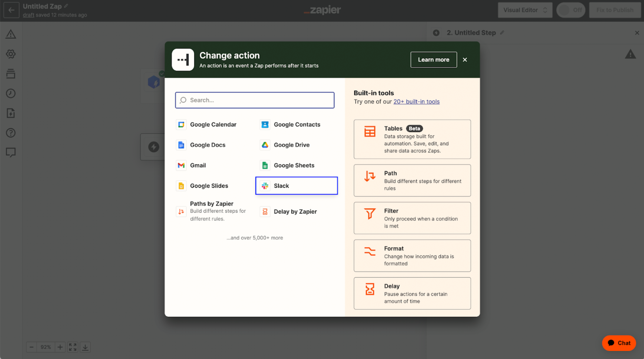Screen dimensions: 644x359
Task: Toggle the Zap Off switch to publish
Action: coord(570,10)
